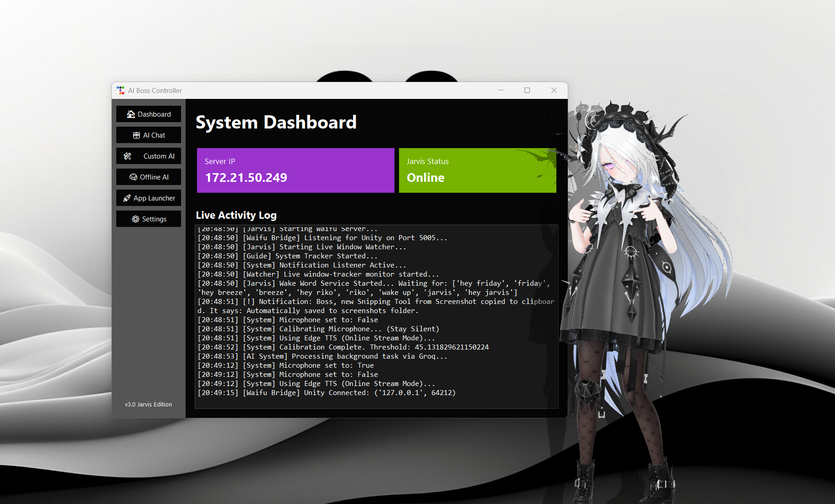Click the green Jarvis Status card
Screen dimensions: 835x504
pos(477,170)
